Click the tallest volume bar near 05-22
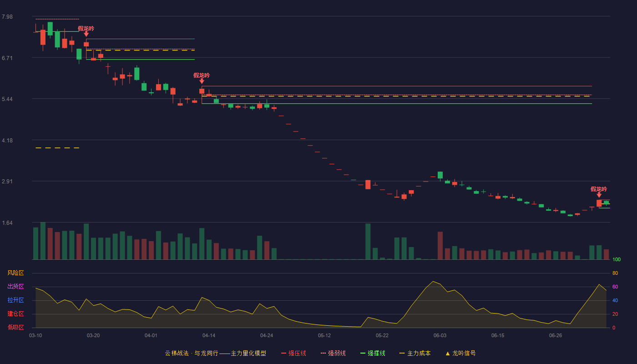 tap(368, 242)
